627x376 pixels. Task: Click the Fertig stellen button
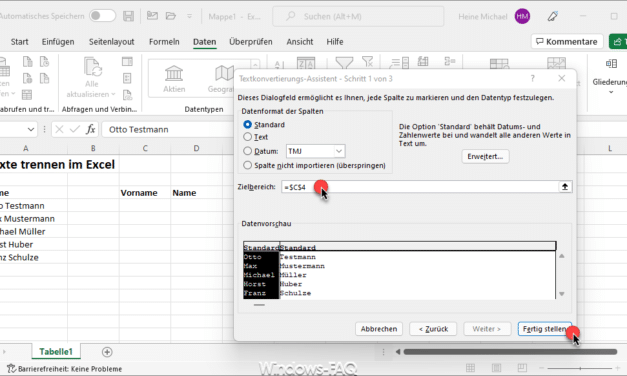(x=545, y=329)
